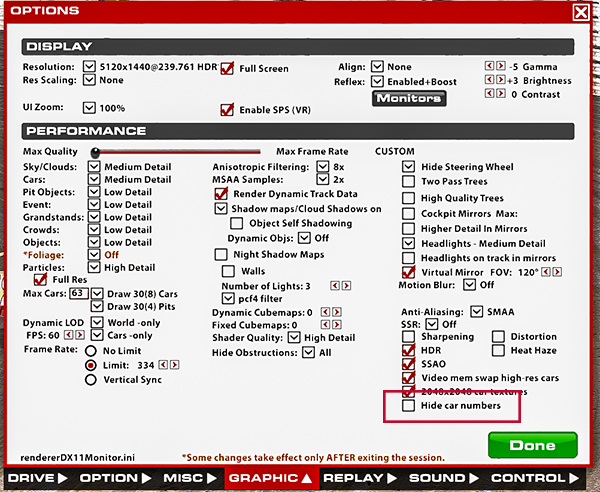Decrease Brightness using its left arrow
The height and width of the screenshot is (492, 600).
point(488,81)
